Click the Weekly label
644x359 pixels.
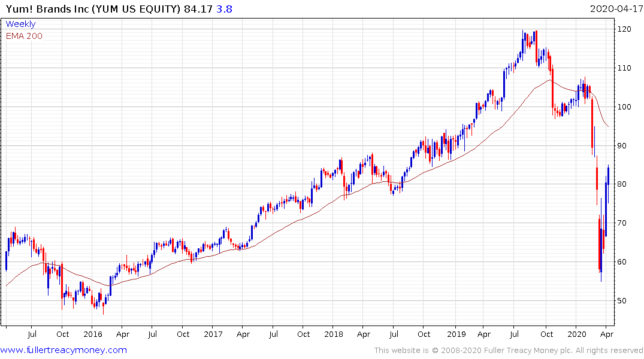pyautogui.click(x=20, y=24)
